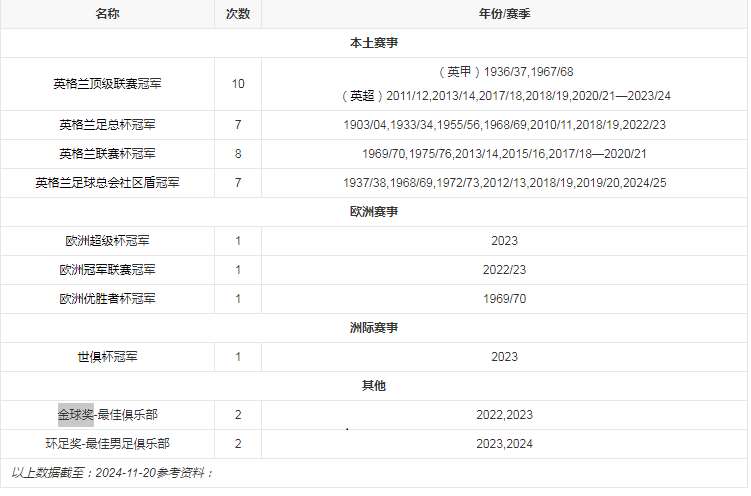Click the 英格兰联赛杯冠军 cell
This screenshot has width=751, height=496.
pos(107,154)
